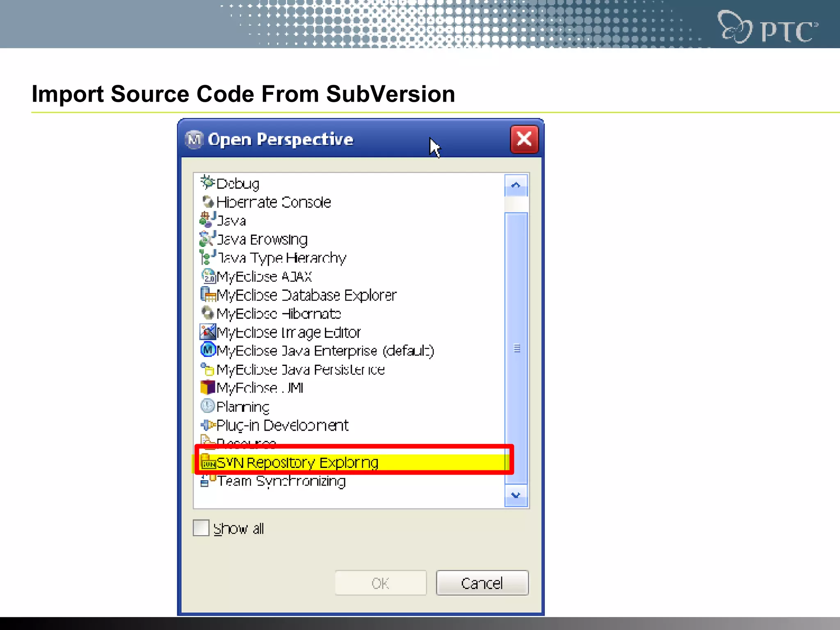Image resolution: width=840 pixels, height=630 pixels.
Task: Click the Java Type Hierarchy icon
Action: coord(208,257)
